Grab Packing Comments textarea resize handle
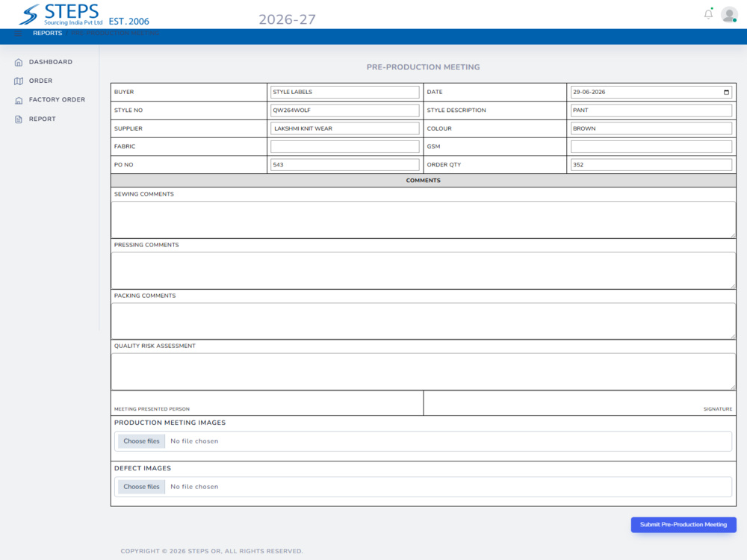 click(733, 337)
